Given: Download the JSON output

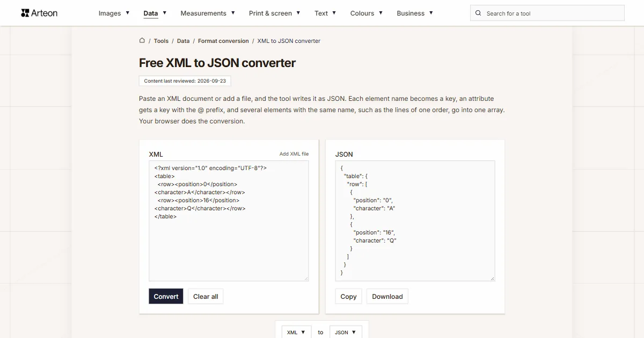Looking at the screenshot, I should [387, 296].
